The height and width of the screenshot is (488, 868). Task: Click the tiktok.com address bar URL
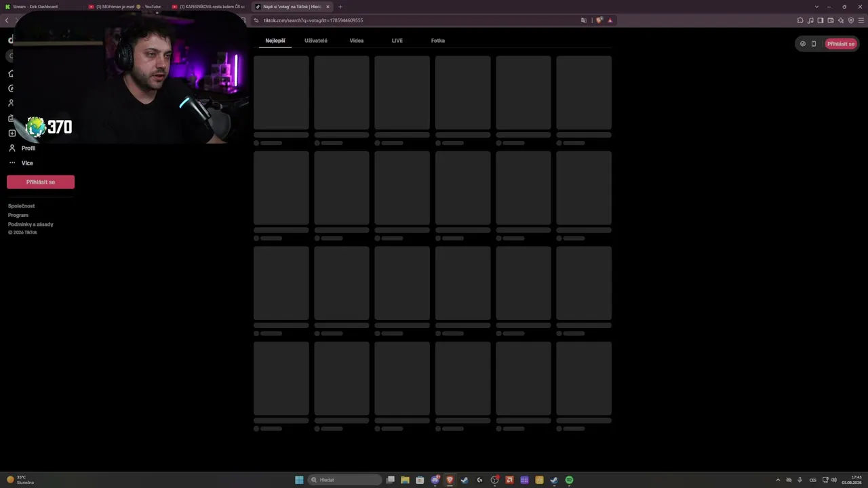(x=313, y=20)
